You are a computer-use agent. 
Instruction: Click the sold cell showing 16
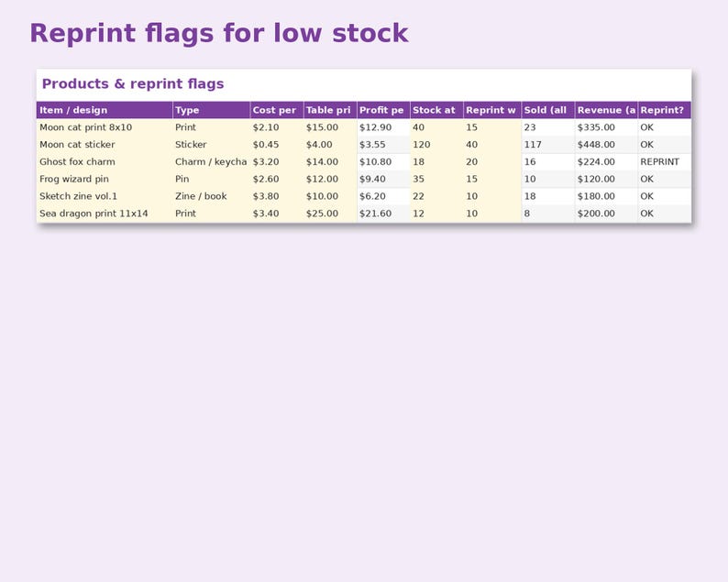pyautogui.click(x=548, y=161)
